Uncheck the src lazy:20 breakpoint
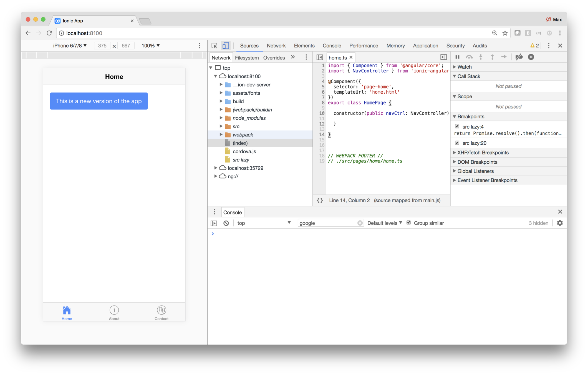 click(x=457, y=143)
